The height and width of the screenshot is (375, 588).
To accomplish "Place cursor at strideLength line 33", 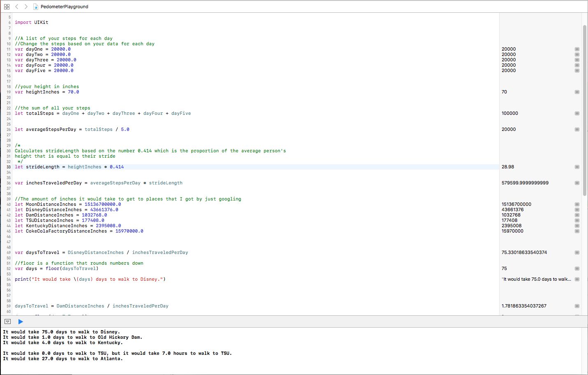I will (x=69, y=167).
